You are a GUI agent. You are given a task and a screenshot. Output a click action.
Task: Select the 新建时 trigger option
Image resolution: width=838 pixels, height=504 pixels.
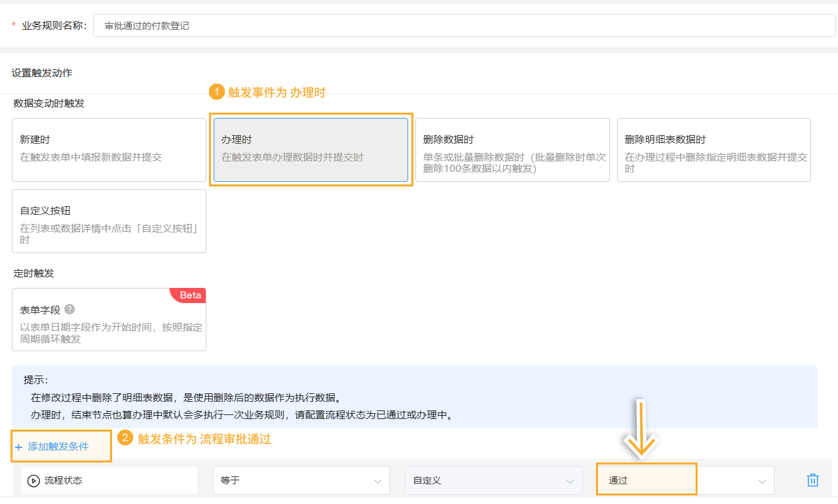coord(109,150)
